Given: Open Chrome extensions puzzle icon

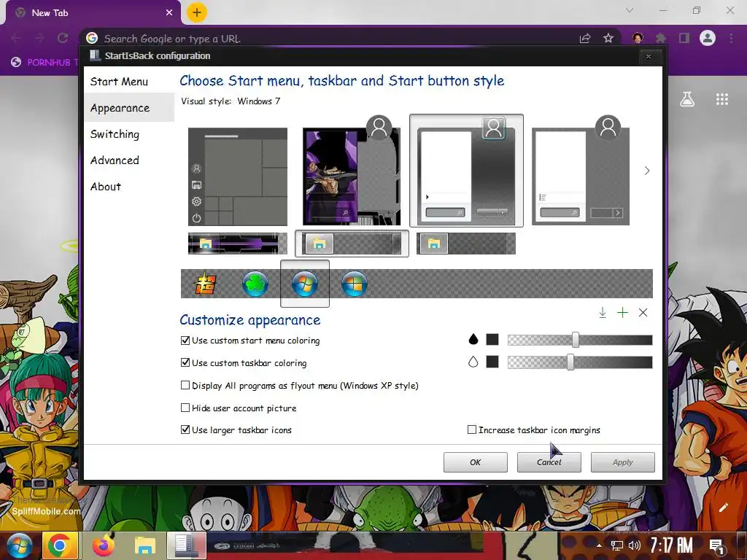Looking at the screenshot, I should pos(661,38).
